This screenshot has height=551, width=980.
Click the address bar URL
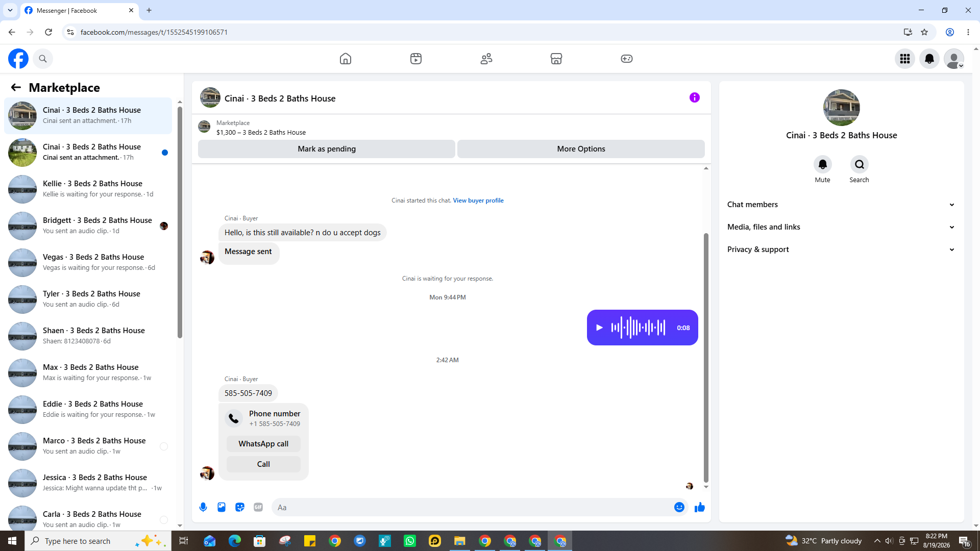point(154,32)
